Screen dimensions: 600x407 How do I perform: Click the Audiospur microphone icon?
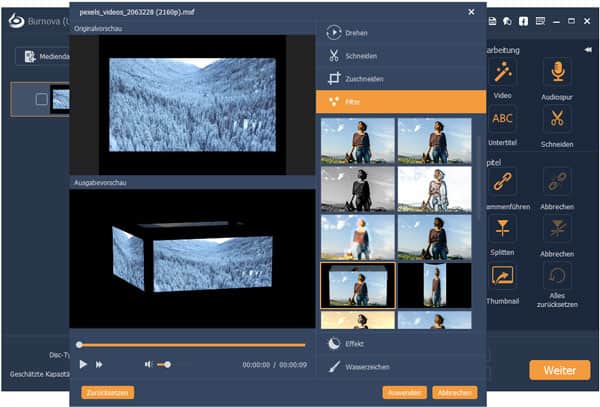[558, 71]
